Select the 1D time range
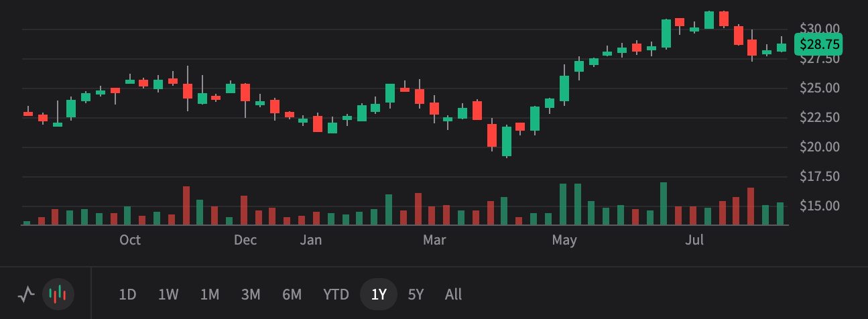Viewport: 868px width, 319px height. click(127, 294)
